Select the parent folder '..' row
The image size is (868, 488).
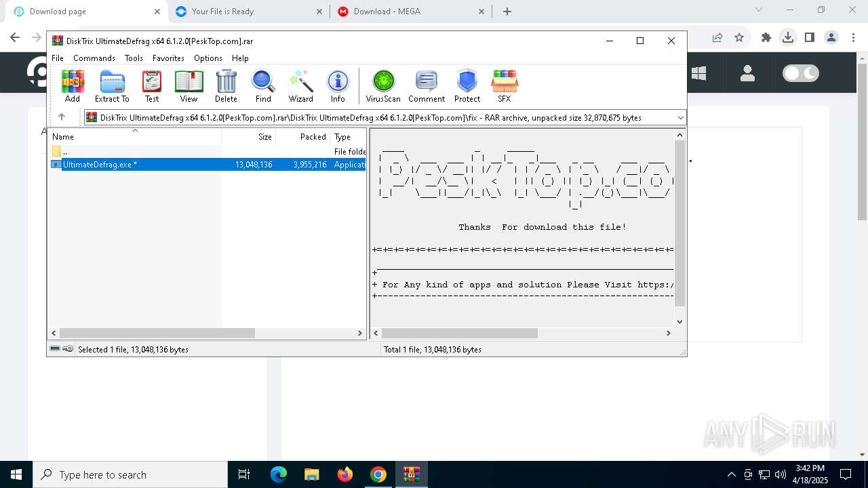pos(208,152)
